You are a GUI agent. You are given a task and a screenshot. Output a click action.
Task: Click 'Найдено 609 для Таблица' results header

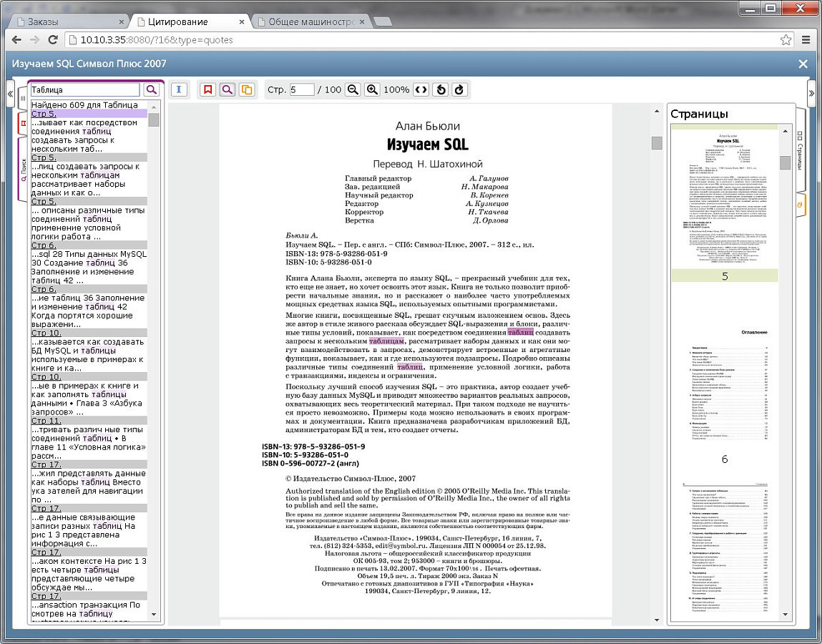click(84, 105)
